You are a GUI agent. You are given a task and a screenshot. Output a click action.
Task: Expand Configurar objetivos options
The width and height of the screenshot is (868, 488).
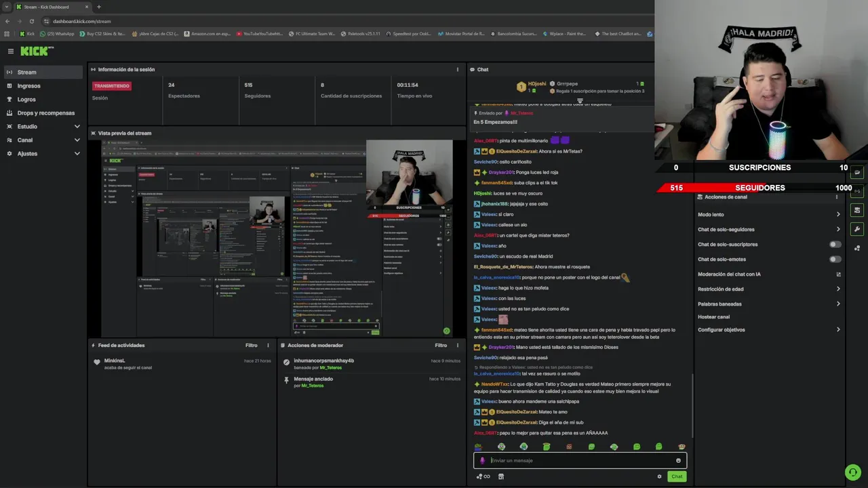[838, 329]
